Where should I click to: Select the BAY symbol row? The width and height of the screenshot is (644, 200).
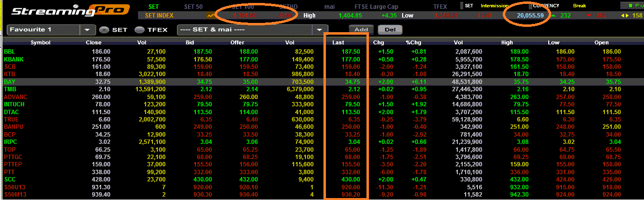coord(322,82)
